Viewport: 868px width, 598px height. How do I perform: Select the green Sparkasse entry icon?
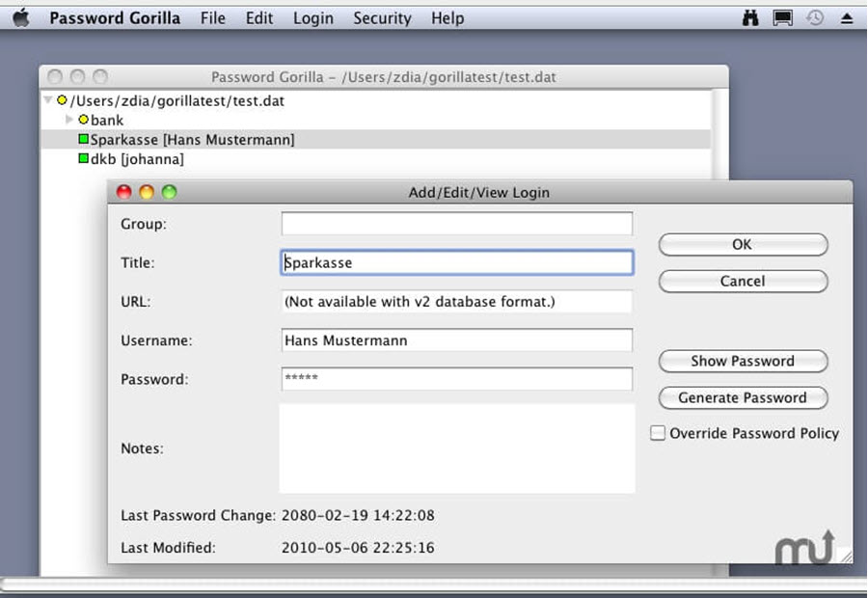[84, 139]
